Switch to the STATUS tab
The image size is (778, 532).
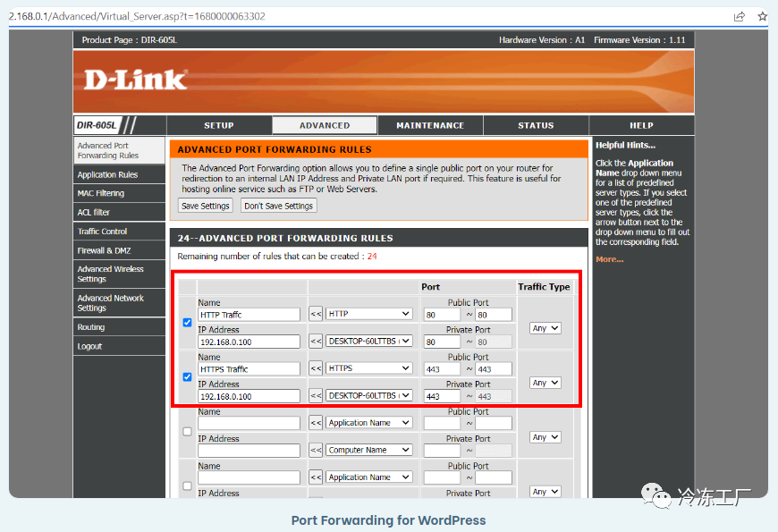(536, 125)
